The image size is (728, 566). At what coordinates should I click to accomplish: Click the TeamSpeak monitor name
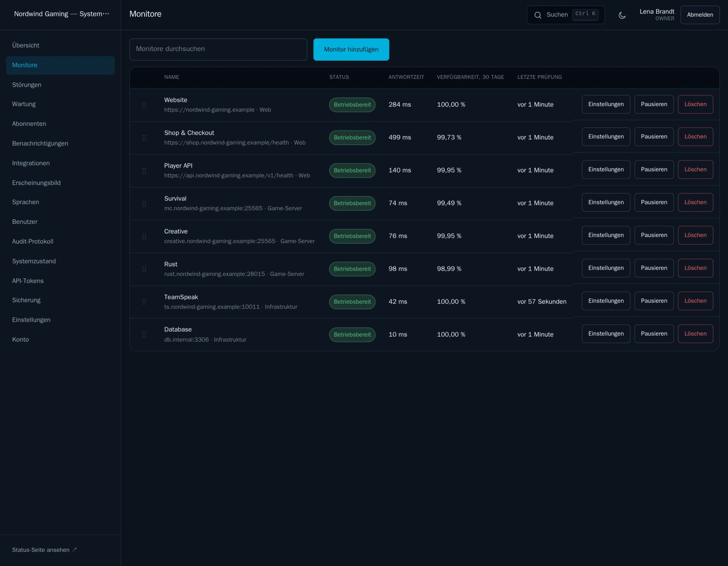tap(181, 297)
